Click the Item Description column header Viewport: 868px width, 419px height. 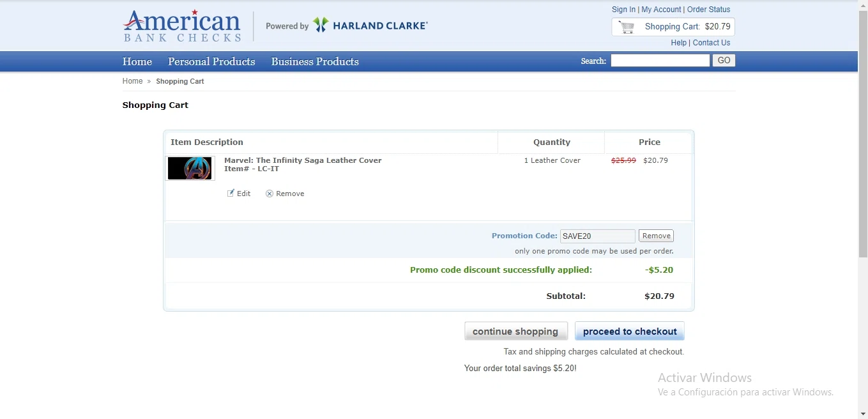point(207,142)
